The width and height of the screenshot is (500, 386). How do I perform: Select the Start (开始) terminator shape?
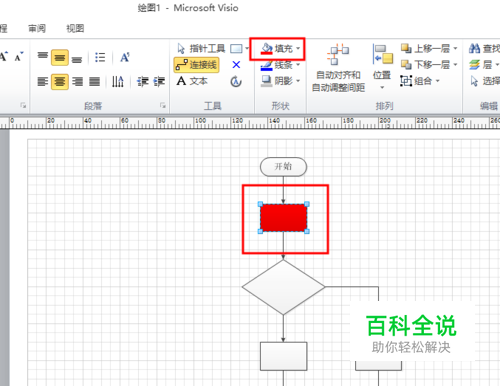[x=283, y=167]
